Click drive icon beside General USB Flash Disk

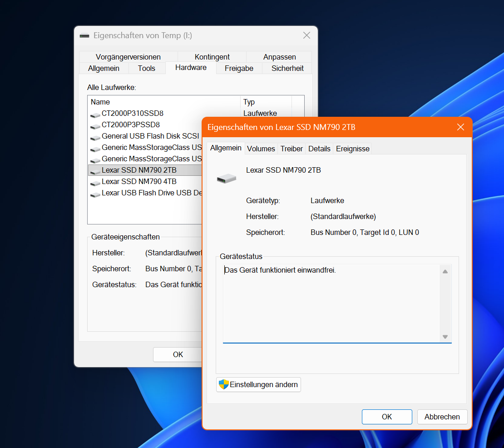pyautogui.click(x=95, y=137)
